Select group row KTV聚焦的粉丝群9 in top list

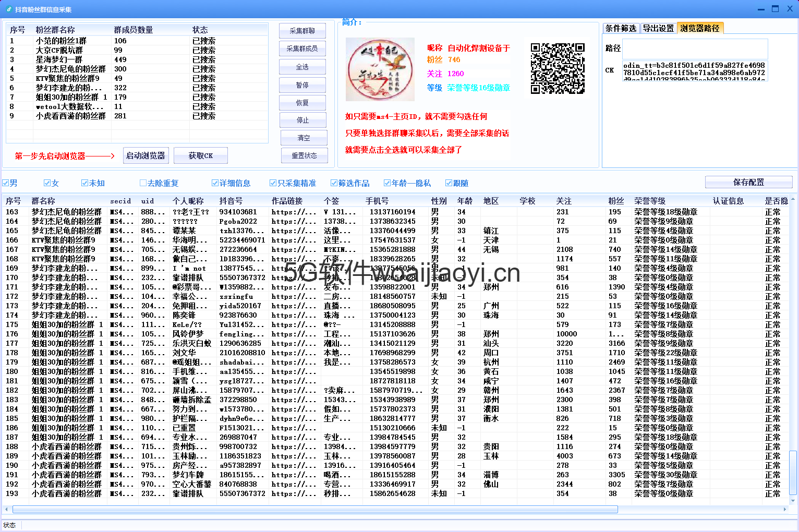(x=137, y=78)
